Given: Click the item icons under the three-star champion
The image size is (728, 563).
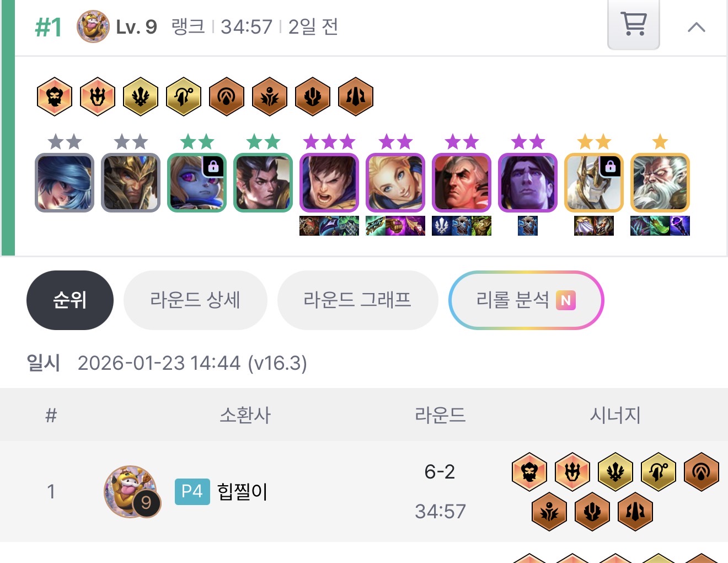Looking at the screenshot, I should [x=329, y=226].
